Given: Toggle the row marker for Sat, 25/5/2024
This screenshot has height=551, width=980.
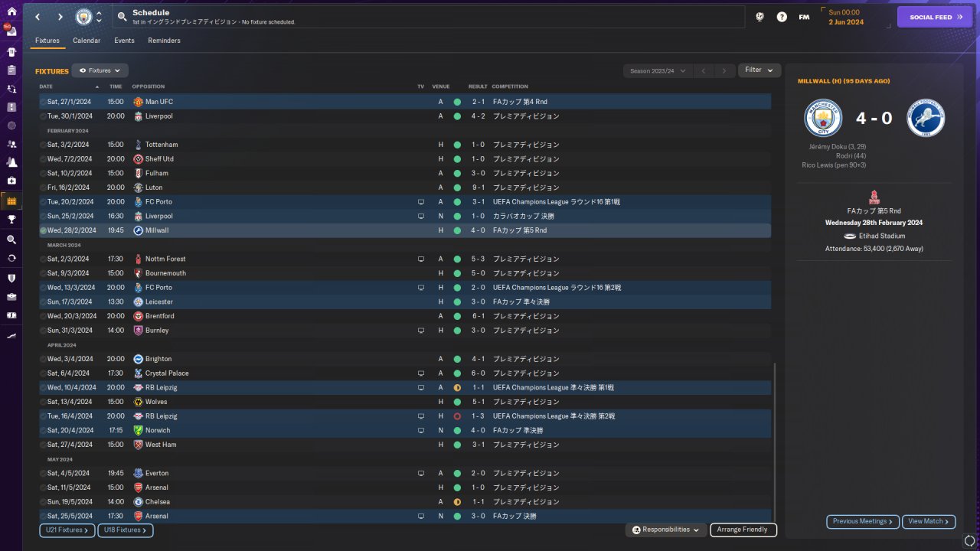Looking at the screenshot, I should click(43, 517).
